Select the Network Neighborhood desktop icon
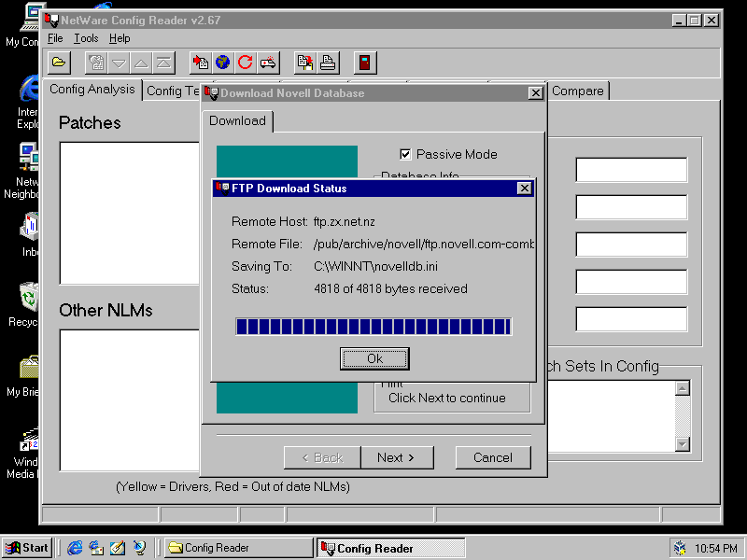Image resolution: width=747 pixels, height=560 pixels. coord(21,171)
